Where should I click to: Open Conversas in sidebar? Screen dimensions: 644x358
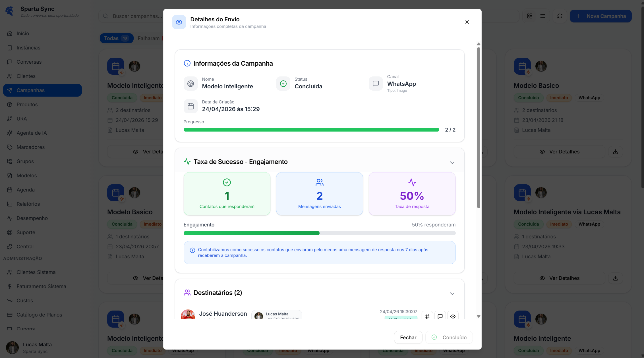(x=29, y=62)
